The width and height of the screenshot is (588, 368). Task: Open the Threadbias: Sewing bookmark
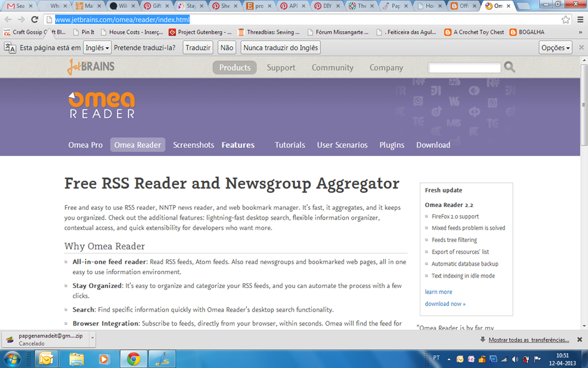(269, 32)
